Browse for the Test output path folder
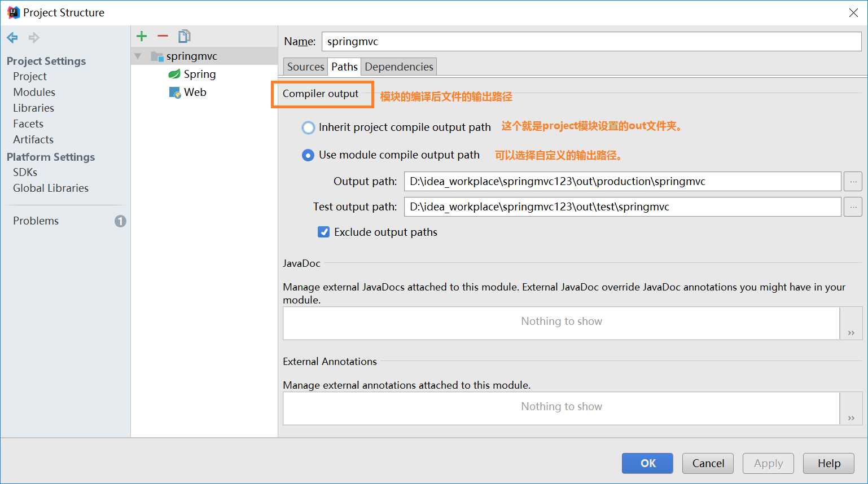This screenshot has height=484, width=868. [x=853, y=206]
